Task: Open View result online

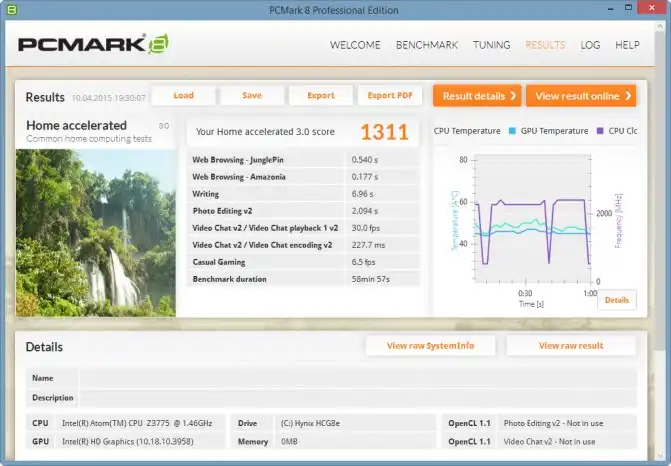Action: click(x=582, y=96)
